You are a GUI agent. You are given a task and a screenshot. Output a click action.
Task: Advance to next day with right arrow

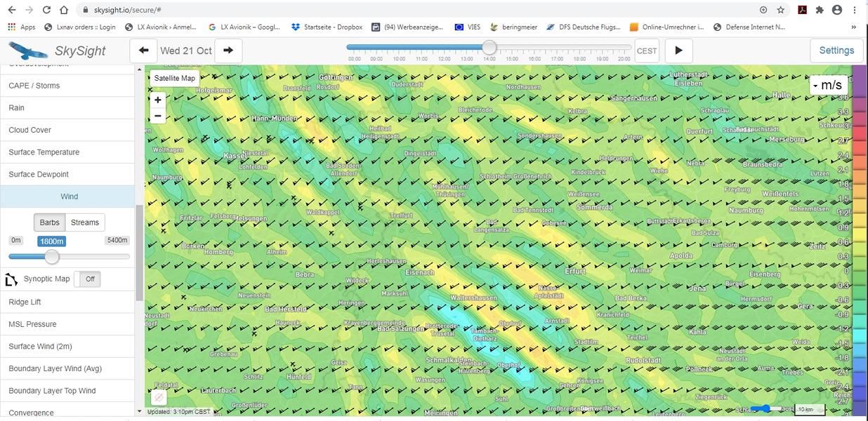228,51
